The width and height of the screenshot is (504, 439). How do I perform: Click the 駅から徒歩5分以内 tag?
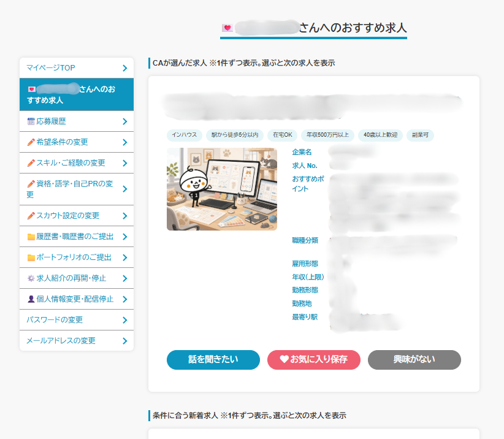pos(235,135)
